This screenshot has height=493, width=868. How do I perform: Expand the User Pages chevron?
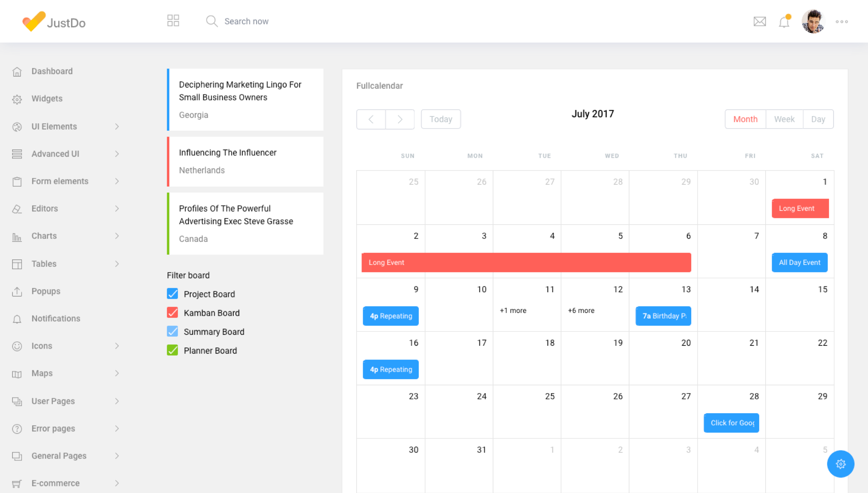tap(117, 401)
